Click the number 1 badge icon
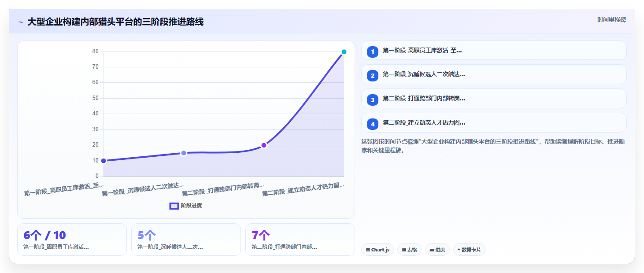 (373, 52)
